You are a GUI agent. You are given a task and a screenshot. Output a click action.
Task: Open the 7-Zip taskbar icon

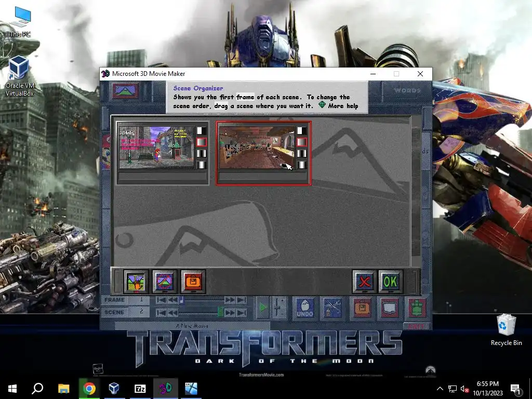pyautogui.click(x=140, y=388)
